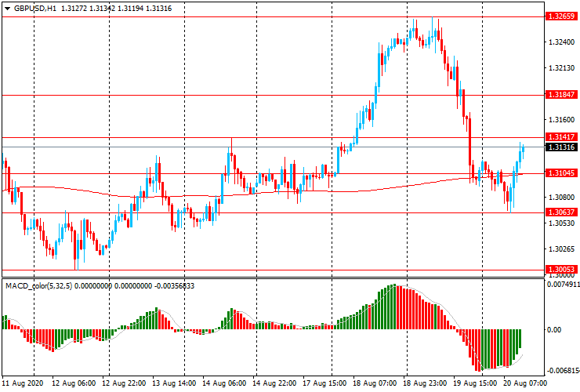Click the 20 Aug 07:00 time label
Image resolution: width=580 pixels, height=392 pixels.
[x=525, y=383]
